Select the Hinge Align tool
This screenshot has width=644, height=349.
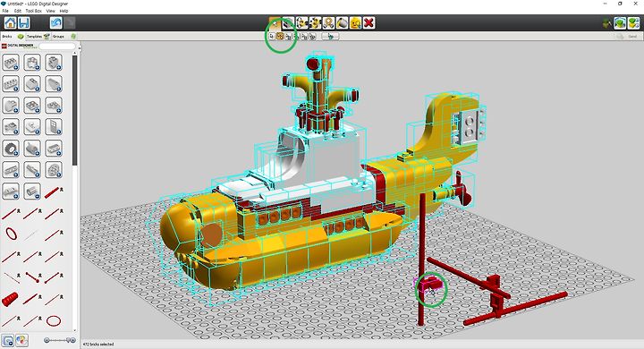click(x=315, y=22)
